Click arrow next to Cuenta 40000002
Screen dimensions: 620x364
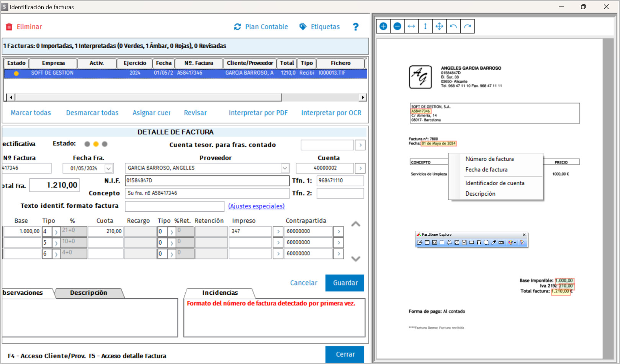(x=360, y=168)
